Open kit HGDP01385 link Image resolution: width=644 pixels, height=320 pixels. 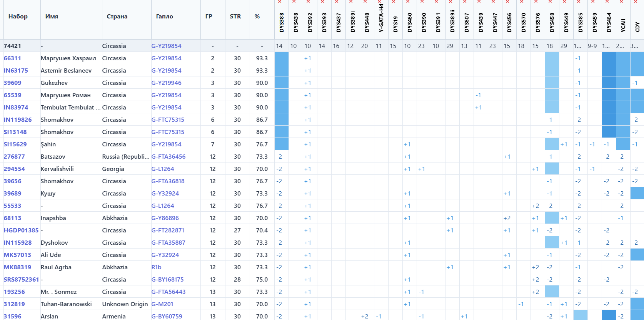point(21,230)
